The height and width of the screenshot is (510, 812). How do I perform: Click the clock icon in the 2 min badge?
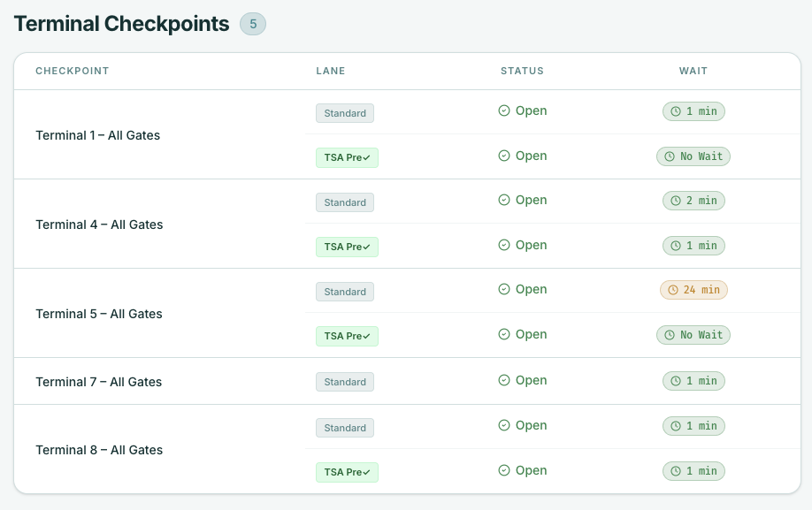point(676,201)
